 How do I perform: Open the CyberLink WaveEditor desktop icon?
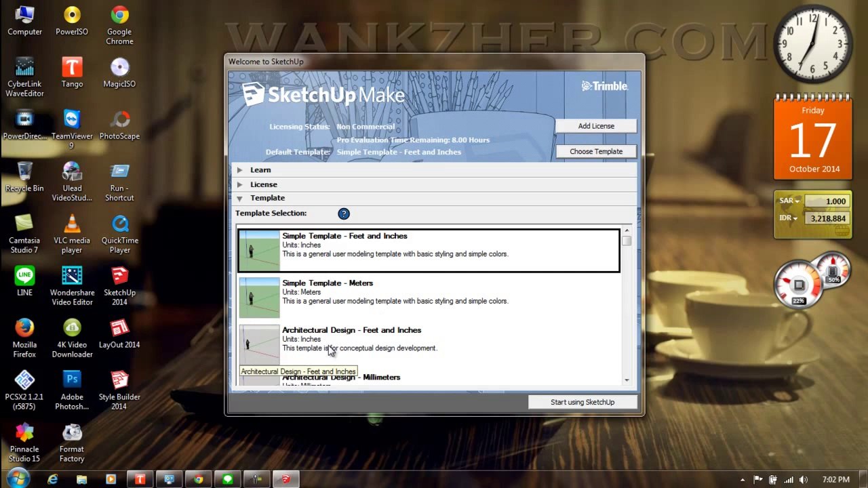[24, 78]
